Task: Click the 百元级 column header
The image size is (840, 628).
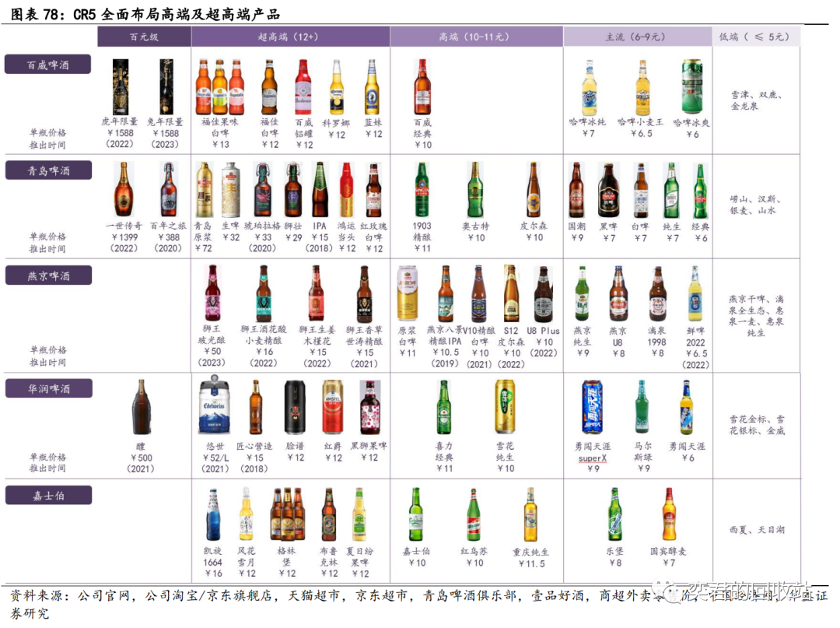Action: pos(144,37)
